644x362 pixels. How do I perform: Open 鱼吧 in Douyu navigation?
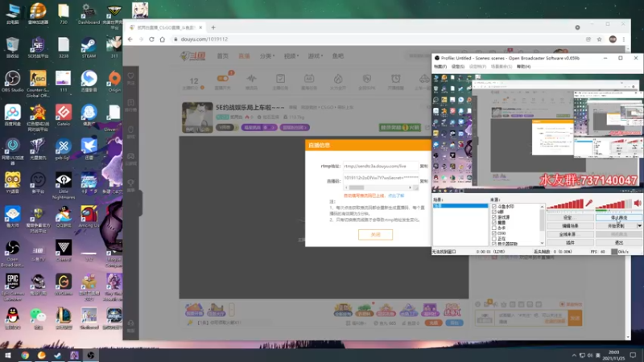tap(338, 56)
